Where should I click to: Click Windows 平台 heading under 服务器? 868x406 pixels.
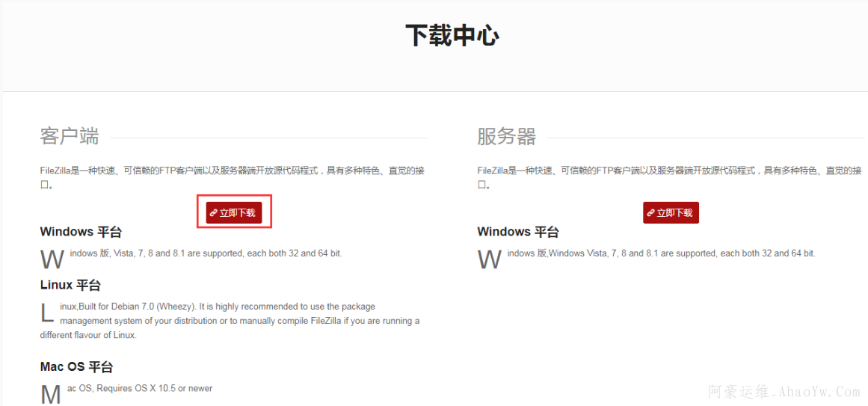(518, 232)
